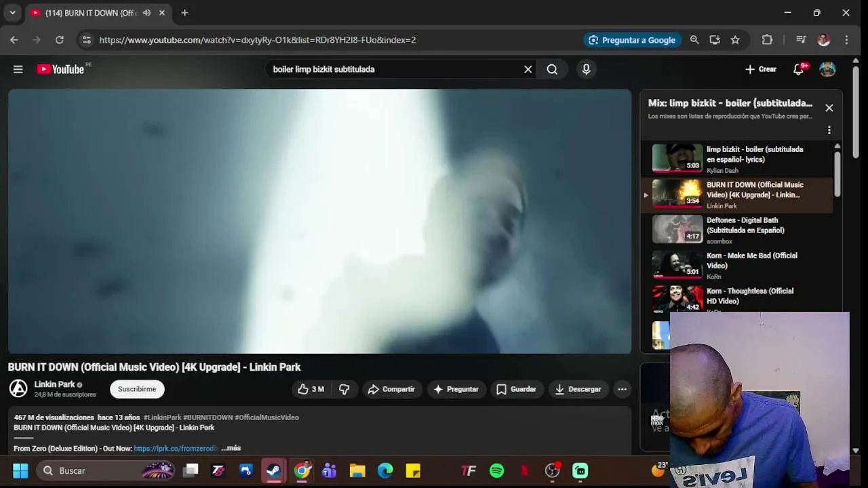Click the video player area
The width and height of the screenshot is (868, 488).
319,221
